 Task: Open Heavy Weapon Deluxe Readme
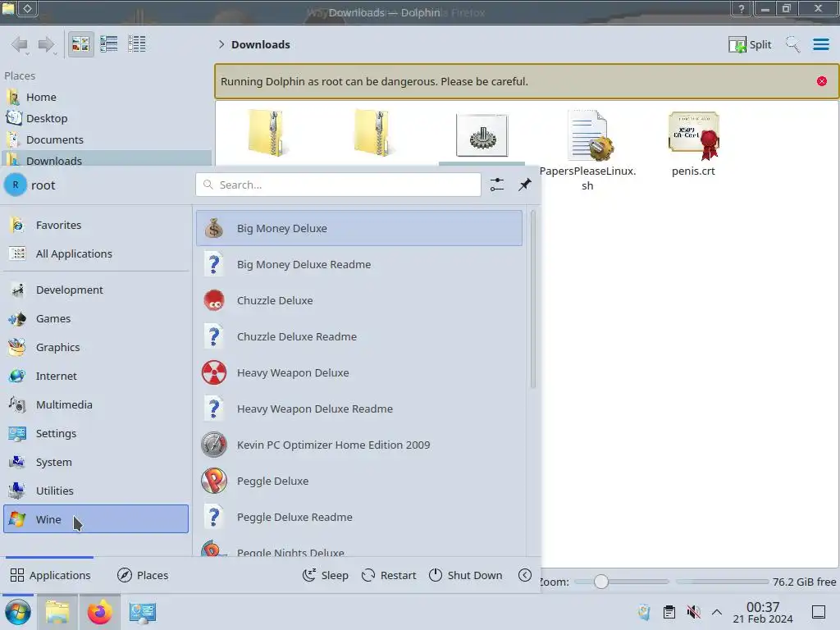click(x=359, y=409)
